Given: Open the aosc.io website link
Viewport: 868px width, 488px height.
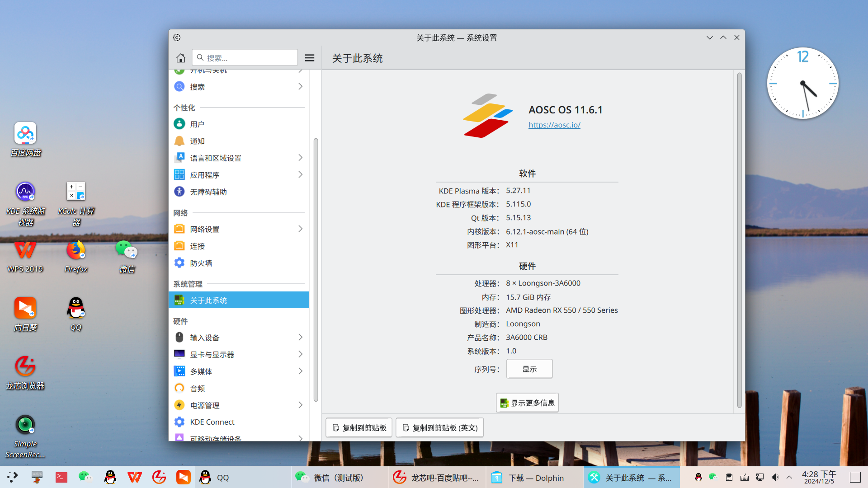Looking at the screenshot, I should [x=554, y=125].
